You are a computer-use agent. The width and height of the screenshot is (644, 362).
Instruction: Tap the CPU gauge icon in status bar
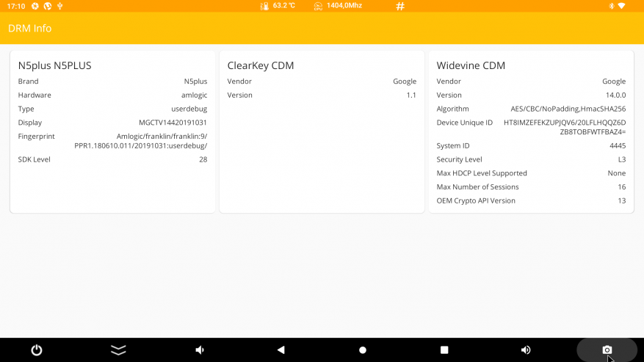point(318,6)
